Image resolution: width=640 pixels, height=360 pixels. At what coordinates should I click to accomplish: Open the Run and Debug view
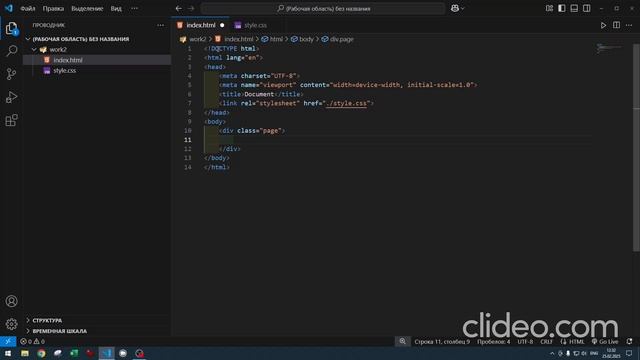coord(11,97)
